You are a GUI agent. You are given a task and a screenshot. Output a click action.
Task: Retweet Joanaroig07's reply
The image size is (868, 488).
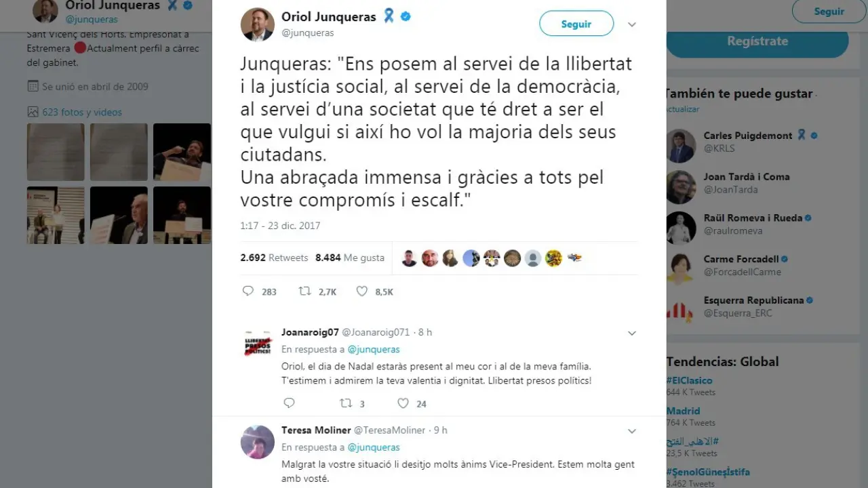(x=346, y=403)
